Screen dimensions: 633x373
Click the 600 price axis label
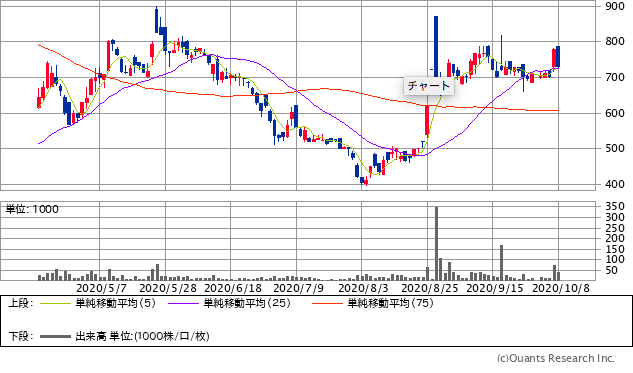coord(615,113)
